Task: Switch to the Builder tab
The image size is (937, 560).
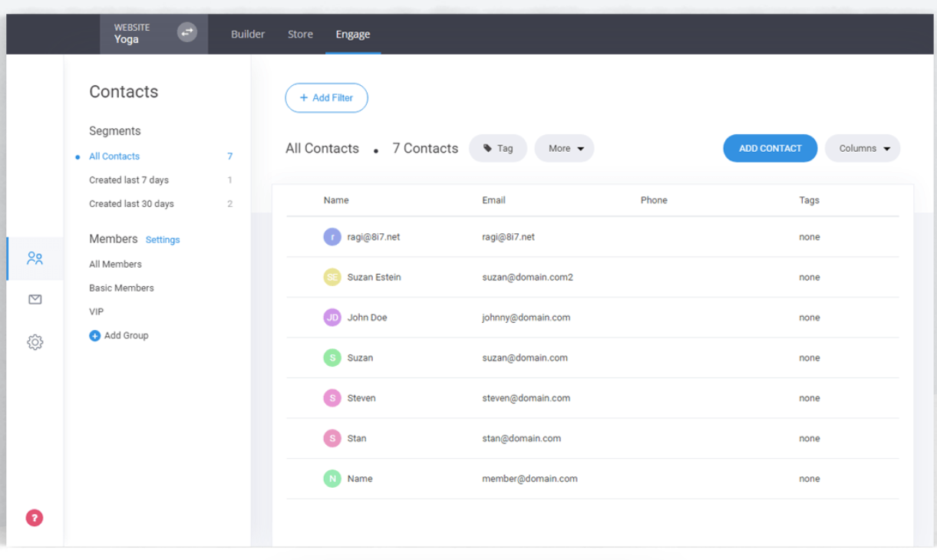Action: [248, 34]
